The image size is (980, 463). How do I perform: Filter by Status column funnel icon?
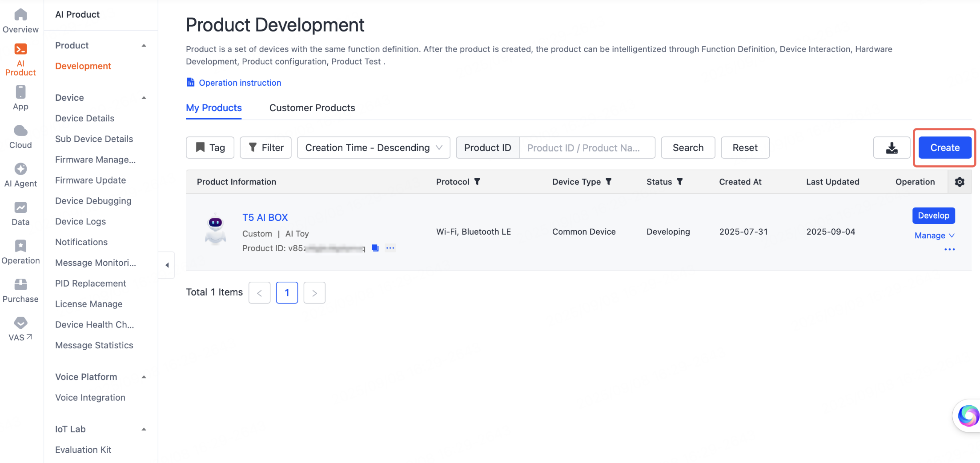[x=679, y=182]
